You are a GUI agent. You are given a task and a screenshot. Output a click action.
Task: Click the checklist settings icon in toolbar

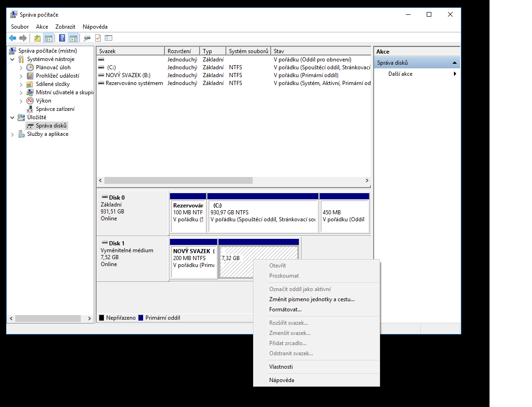point(109,38)
